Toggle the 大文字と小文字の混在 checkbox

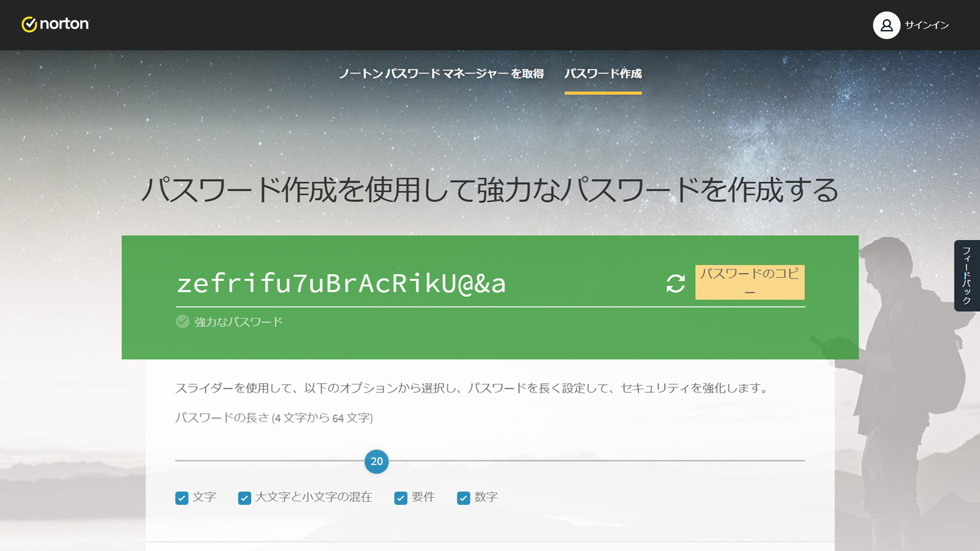244,498
